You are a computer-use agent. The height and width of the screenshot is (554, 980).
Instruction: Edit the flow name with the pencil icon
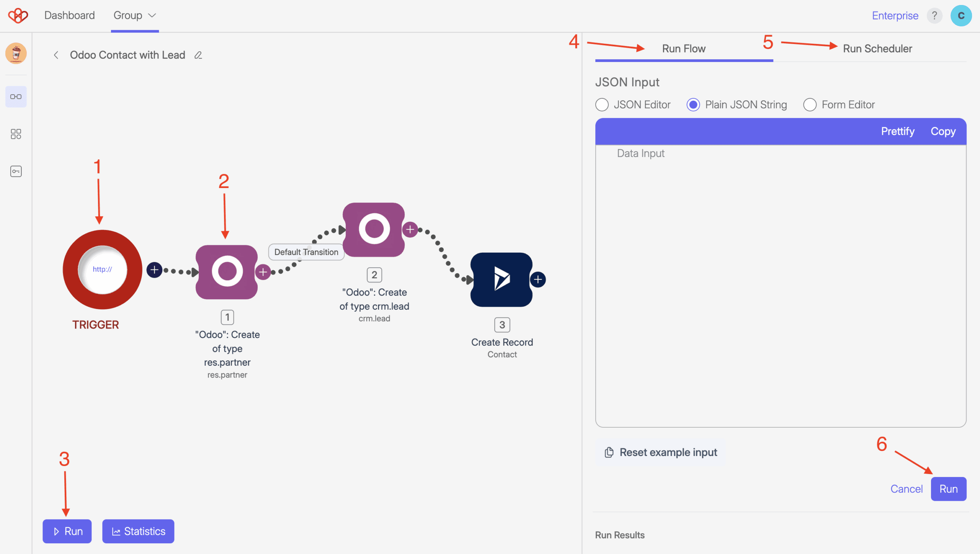click(198, 55)
